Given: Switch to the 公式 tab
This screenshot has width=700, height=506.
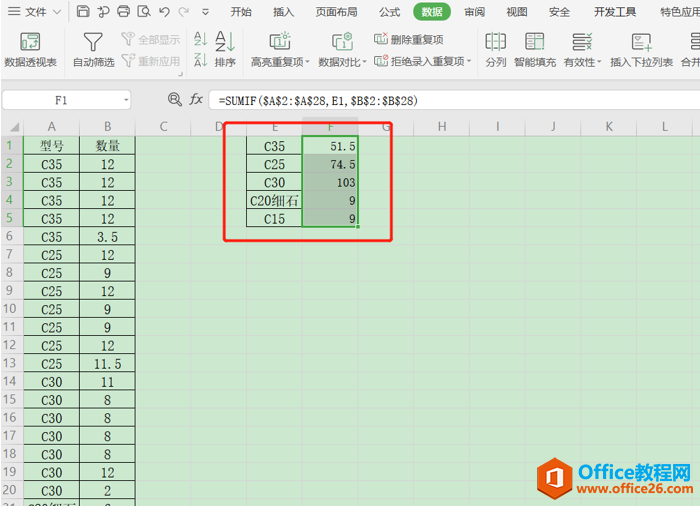Looking at the screenshot, I should (389, 12).
